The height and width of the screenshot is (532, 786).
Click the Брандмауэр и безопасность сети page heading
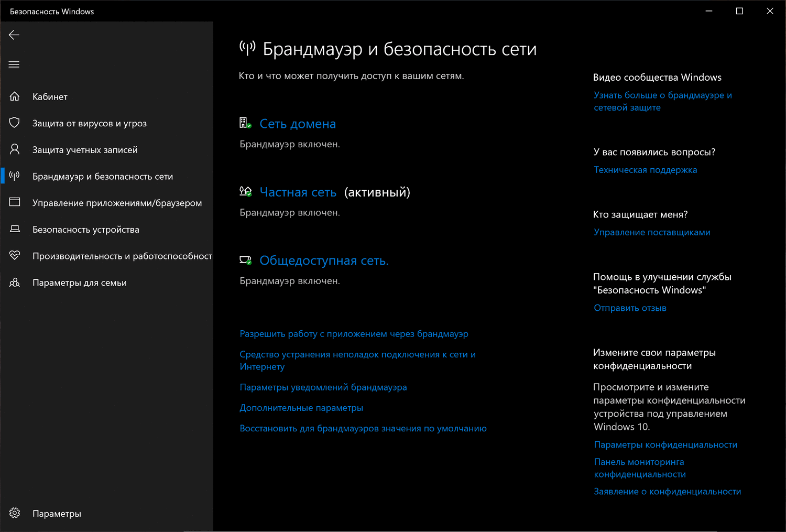pos(400,49)
